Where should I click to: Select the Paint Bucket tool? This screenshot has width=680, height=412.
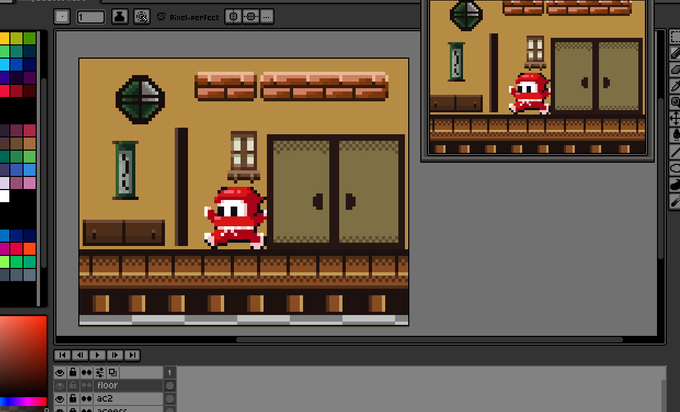(x=676, y=135)
